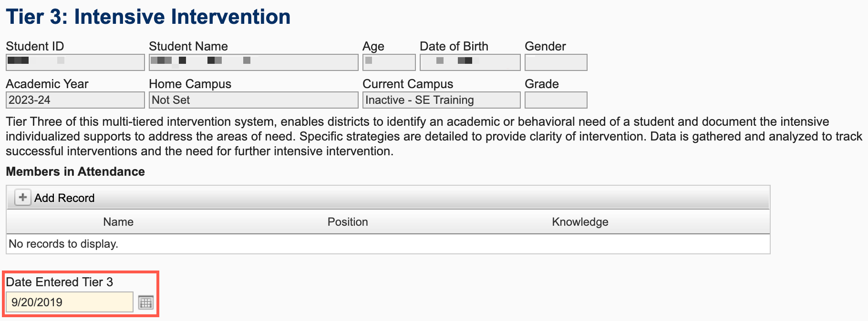This screenshot has height=321, width=868.
Task: Open the calendar date picker icon
Action: tap(145, 302)
